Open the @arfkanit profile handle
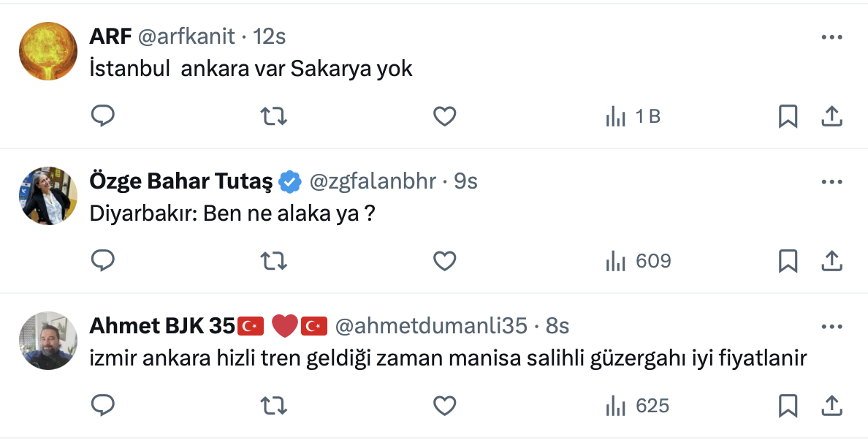The width and height of the screenshot is (868, 443). click(x=186, y=36)
